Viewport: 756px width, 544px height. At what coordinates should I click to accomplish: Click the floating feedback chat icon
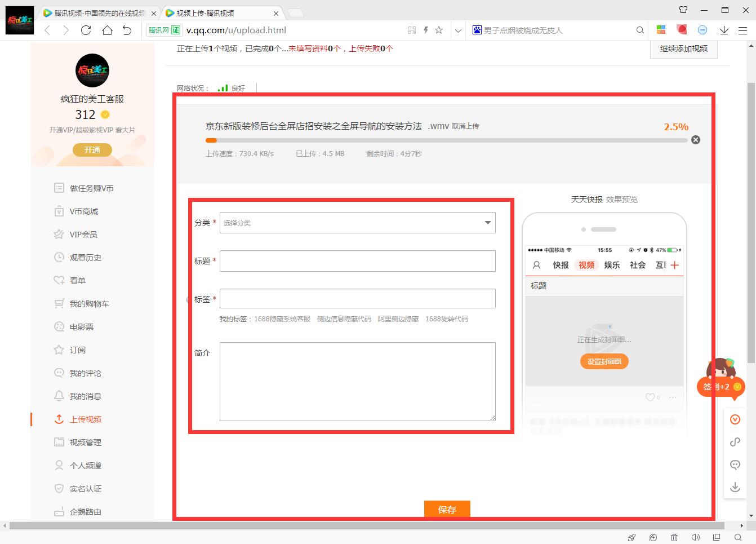point(735,465)
